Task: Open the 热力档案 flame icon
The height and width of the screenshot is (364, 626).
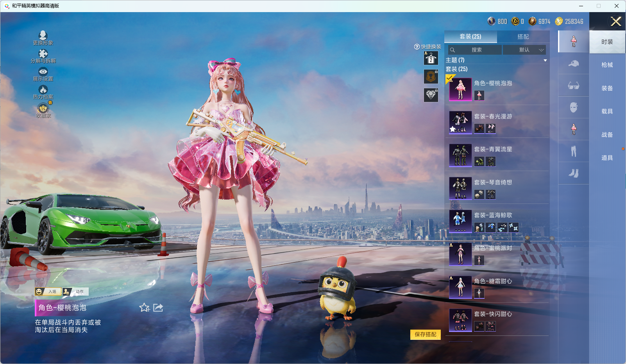Action: coord(43,90)
